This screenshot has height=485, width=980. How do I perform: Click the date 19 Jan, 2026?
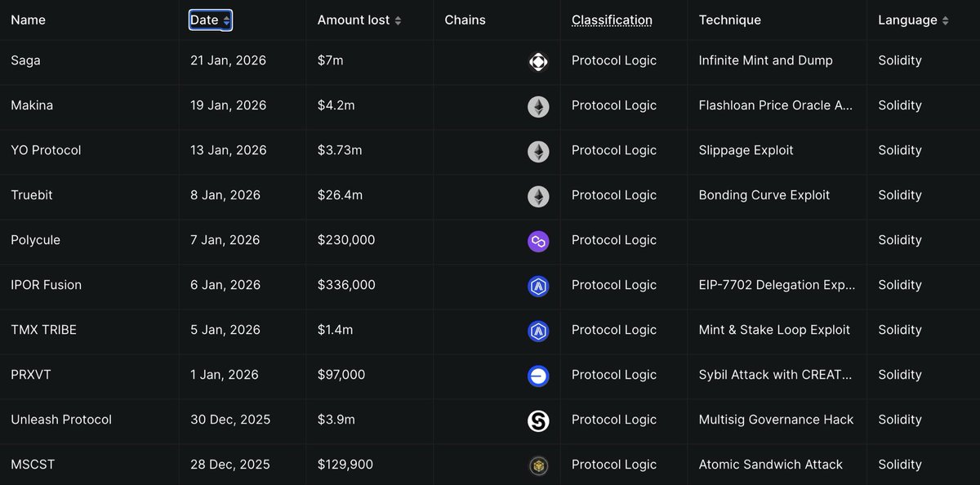point(228,105)
